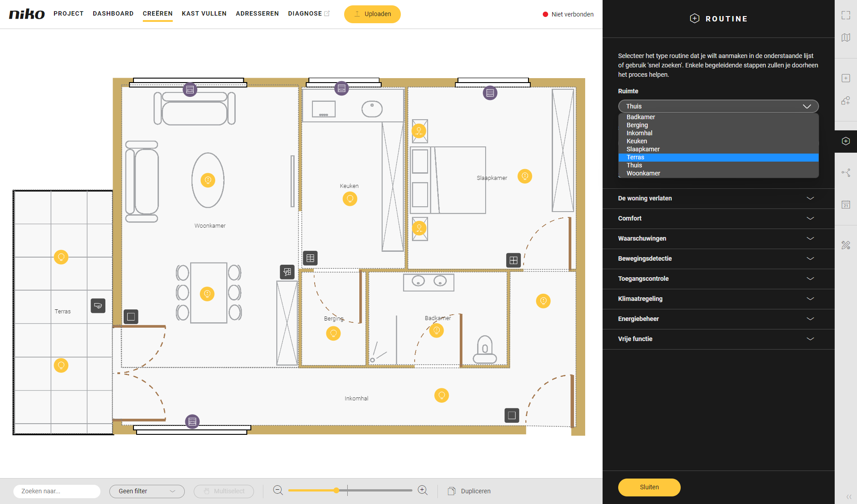Expand the Energiebeheer section

click(x=718, y=319)
